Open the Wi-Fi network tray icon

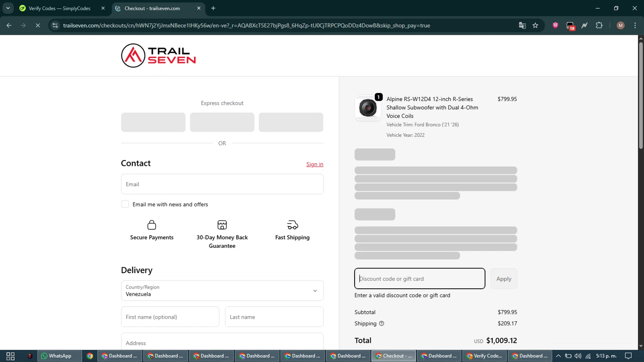pyautogui.click(x=588, y=356)
